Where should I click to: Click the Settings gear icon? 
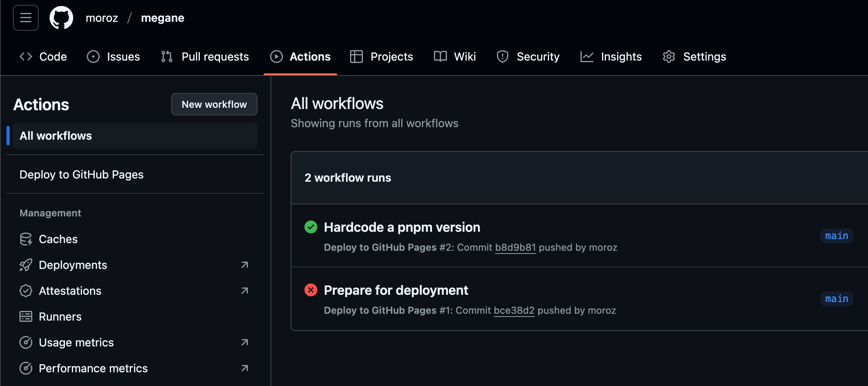(669, 57)
